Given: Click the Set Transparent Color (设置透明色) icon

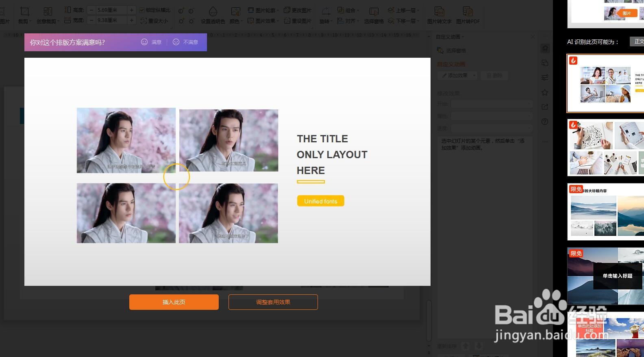Looking at the screenshot, I should pyautogui.click(x=213, y=11).
